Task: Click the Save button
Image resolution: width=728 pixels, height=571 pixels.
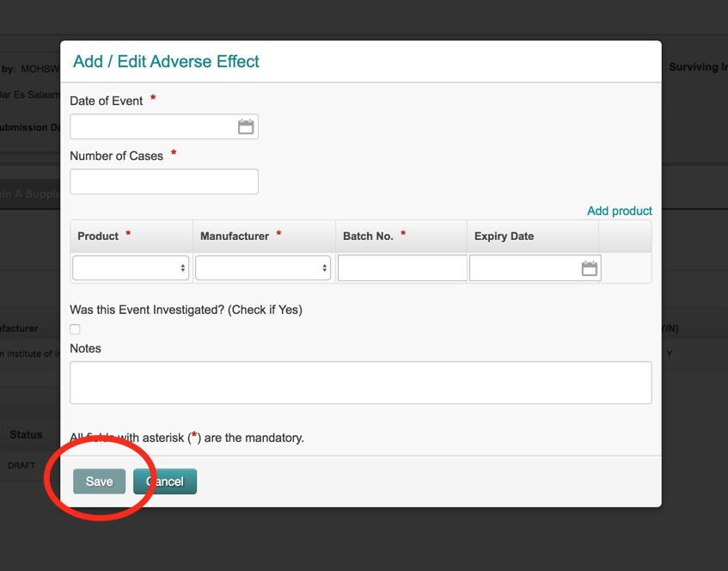Action: click(100, 482)
